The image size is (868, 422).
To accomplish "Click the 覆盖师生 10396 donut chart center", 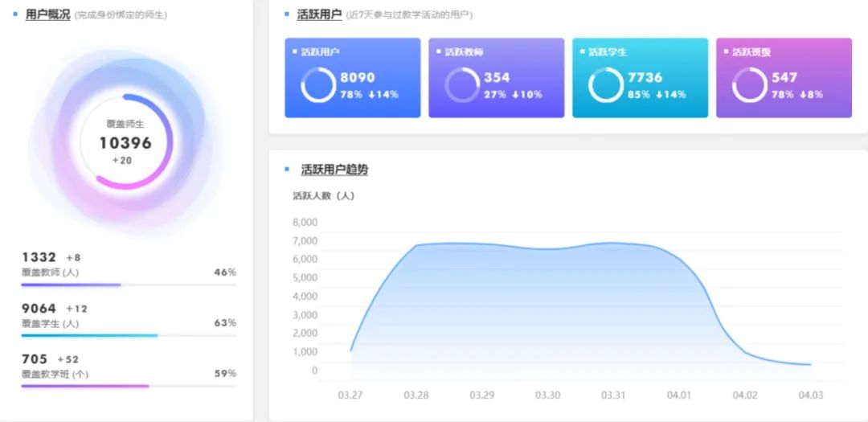I will (125, 142).
